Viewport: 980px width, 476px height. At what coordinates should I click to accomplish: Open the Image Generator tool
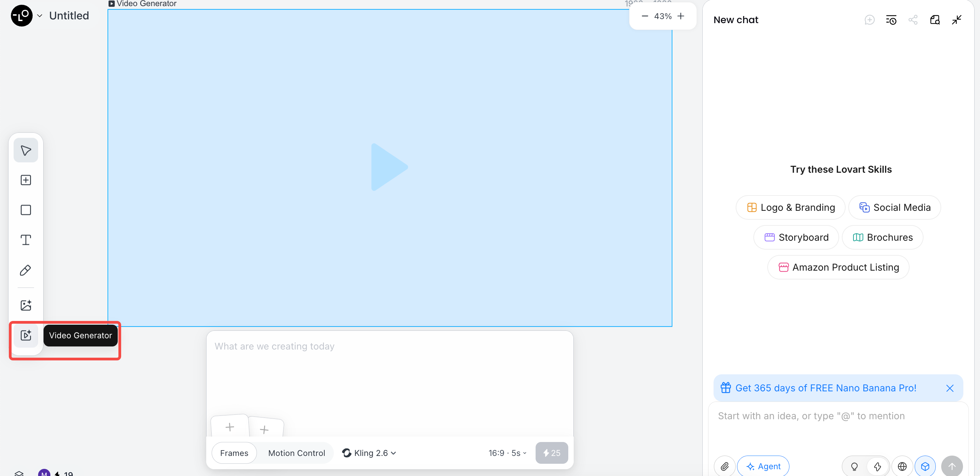pos(26,305)
